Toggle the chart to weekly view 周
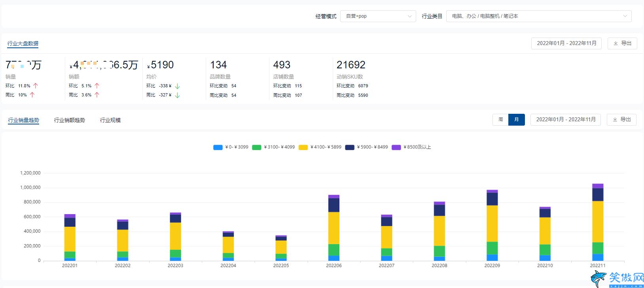Viewport: 644px width, 288px height. pyautogui.click(x=500, y=120)
